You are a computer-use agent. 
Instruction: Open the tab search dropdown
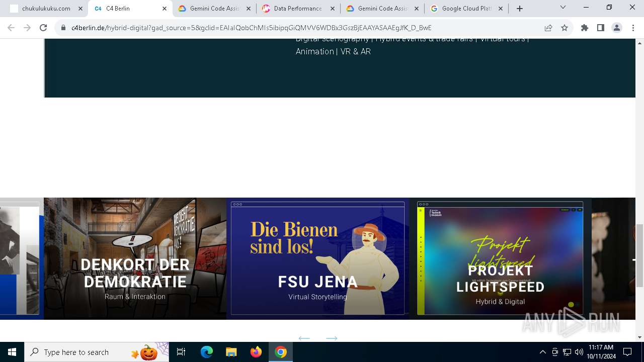point(563,8)
